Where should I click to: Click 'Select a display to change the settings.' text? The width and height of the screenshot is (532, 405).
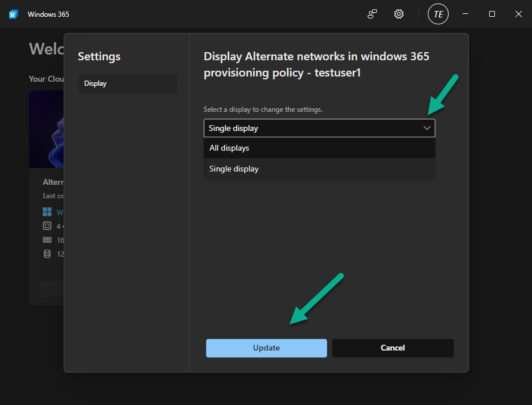pyautogui.click(x=263, y=110)
